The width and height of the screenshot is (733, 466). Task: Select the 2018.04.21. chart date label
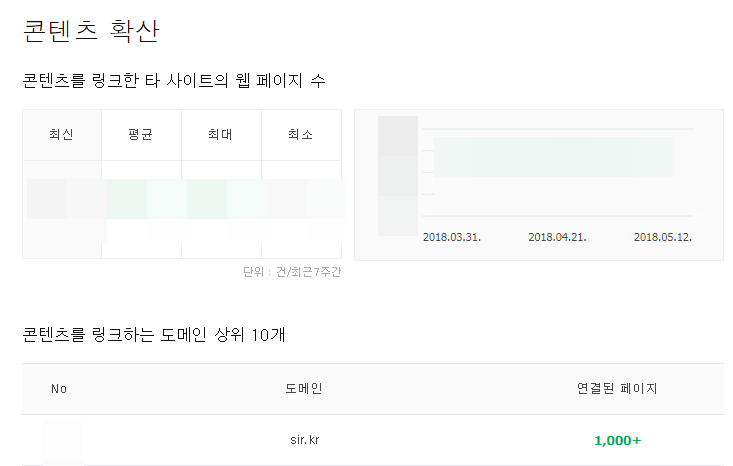pyautogui.click(x=557, y=237)
